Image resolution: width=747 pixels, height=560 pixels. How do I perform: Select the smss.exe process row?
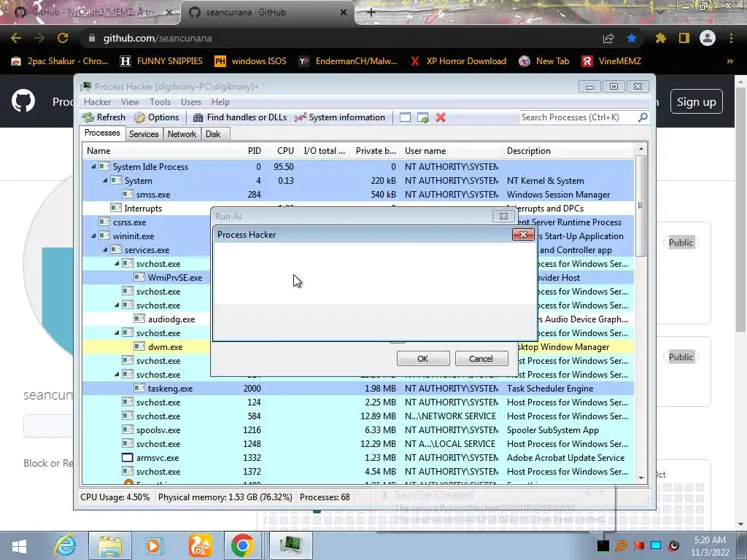click(357, 194)
